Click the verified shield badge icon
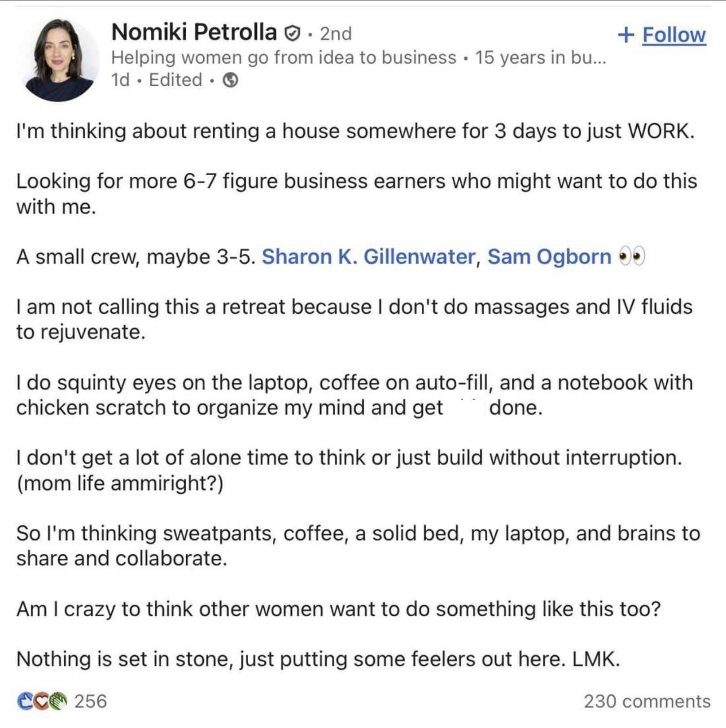The height and width of the screenshot is (728, 726). click(x=293, y=33)
